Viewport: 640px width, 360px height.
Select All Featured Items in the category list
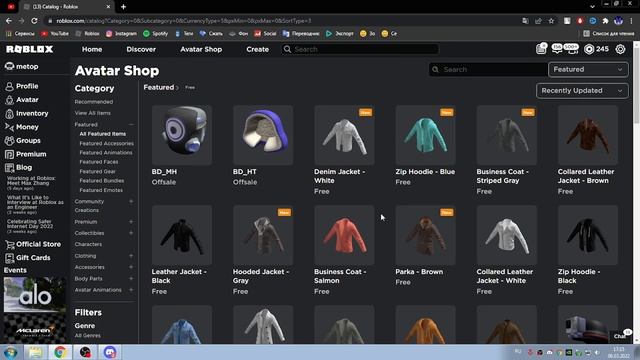[x=102, y=134]
